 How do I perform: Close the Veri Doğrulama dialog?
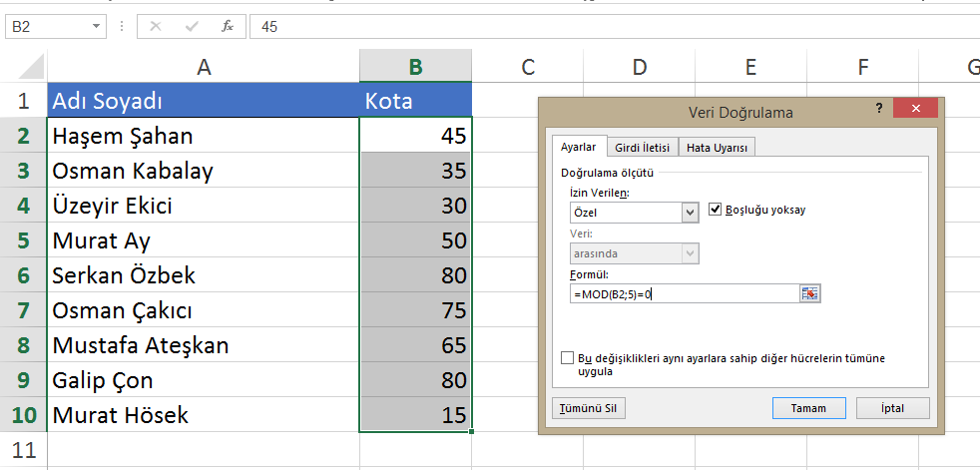pyautogui.click(x=915, y=109)
